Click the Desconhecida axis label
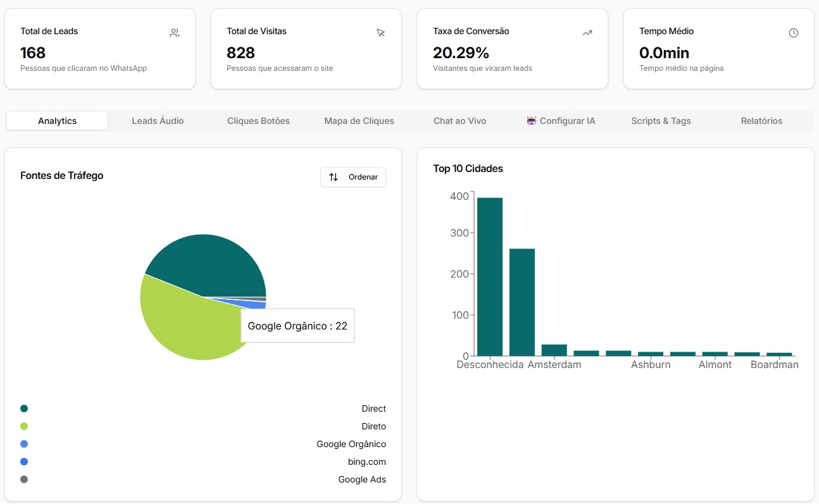 point(490,365)
